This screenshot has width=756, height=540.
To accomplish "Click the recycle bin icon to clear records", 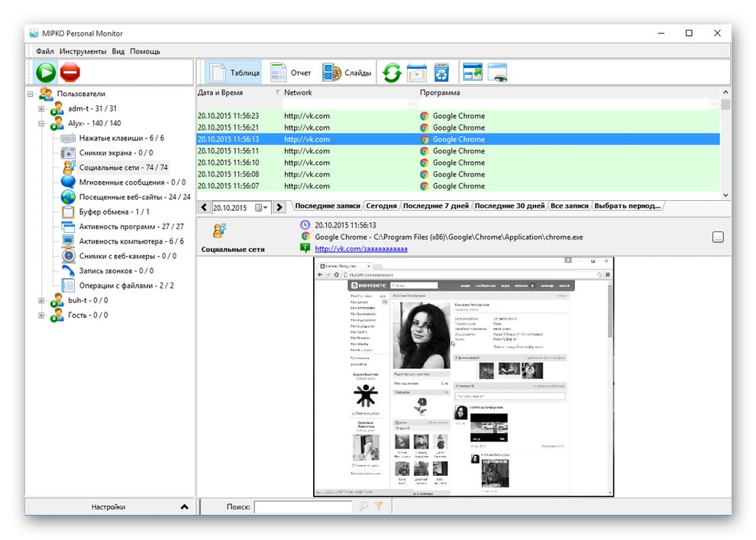I will tap(441, 73).
